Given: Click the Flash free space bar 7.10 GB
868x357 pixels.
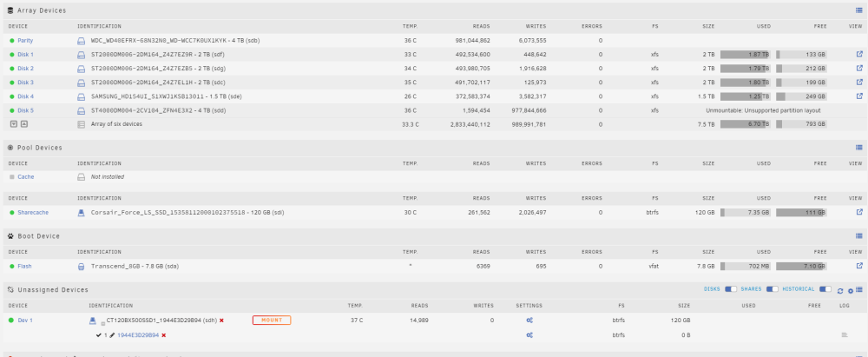Looking at the screenshot, I should coord(801,267).
